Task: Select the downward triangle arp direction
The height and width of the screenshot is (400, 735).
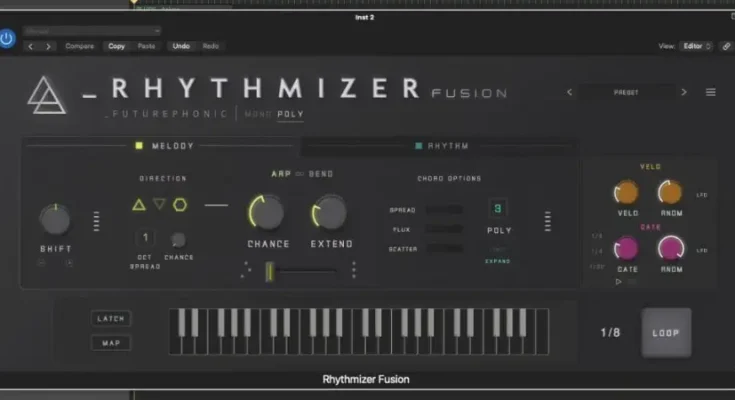Action: coord(159,204)
